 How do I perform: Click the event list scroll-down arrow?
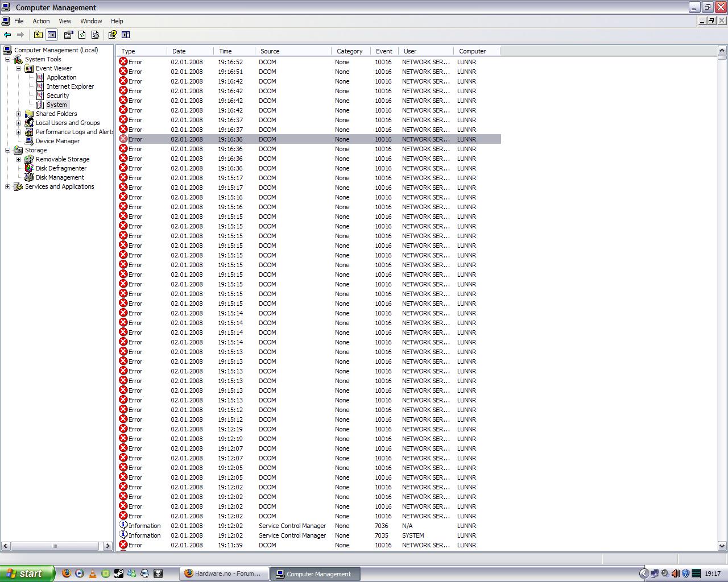coord(722,546)
